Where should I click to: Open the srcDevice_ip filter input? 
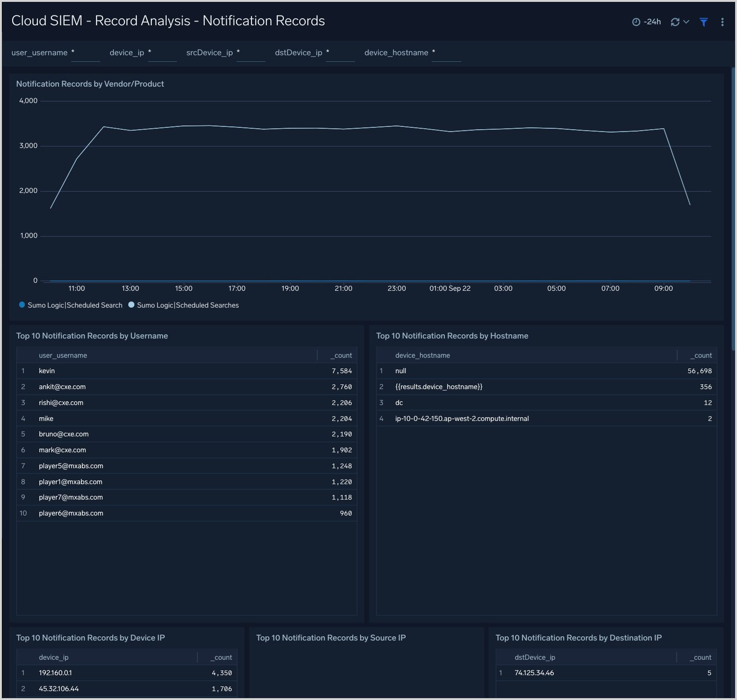click(x=251, y=53)
